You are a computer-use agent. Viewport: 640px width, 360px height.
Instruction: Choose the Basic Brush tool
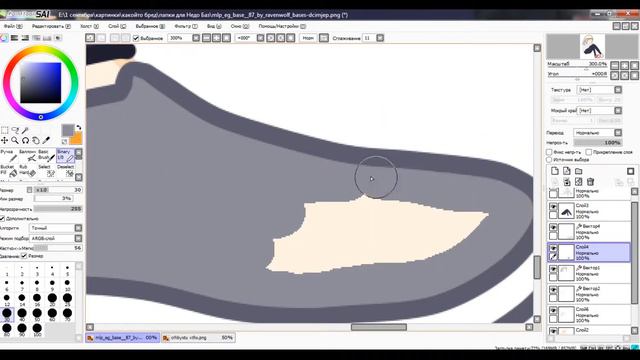click(46, 156)
